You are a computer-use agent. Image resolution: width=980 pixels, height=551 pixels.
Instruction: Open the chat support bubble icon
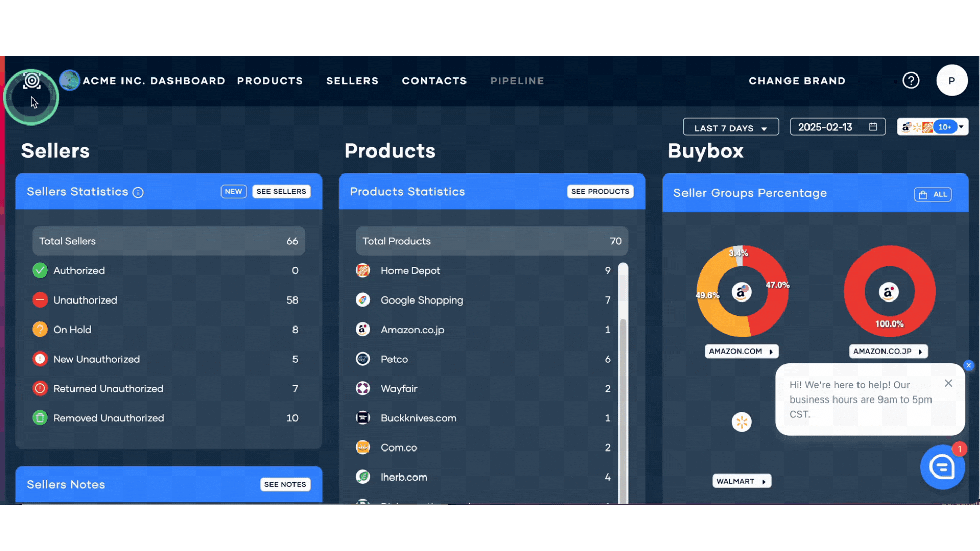(x=942, y=467)
